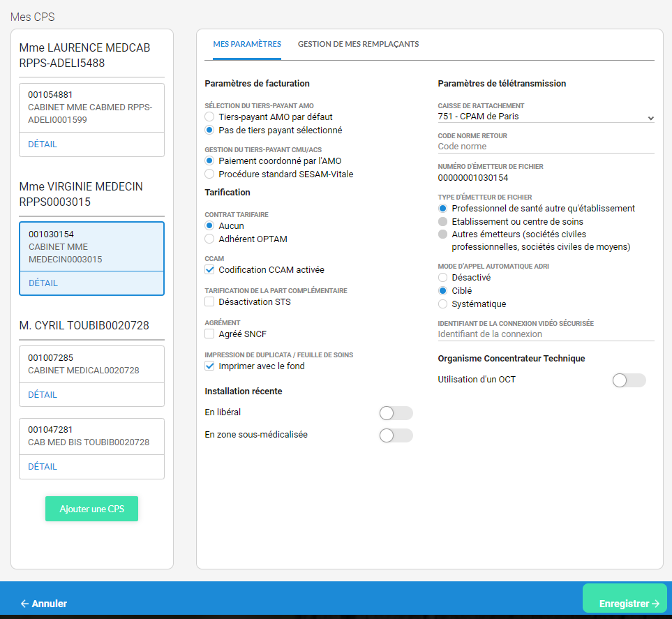This screenshot has width=672, height=619.
Task: Select Pas de tiers payant sélectionné
Action: [x=209, y=130]
